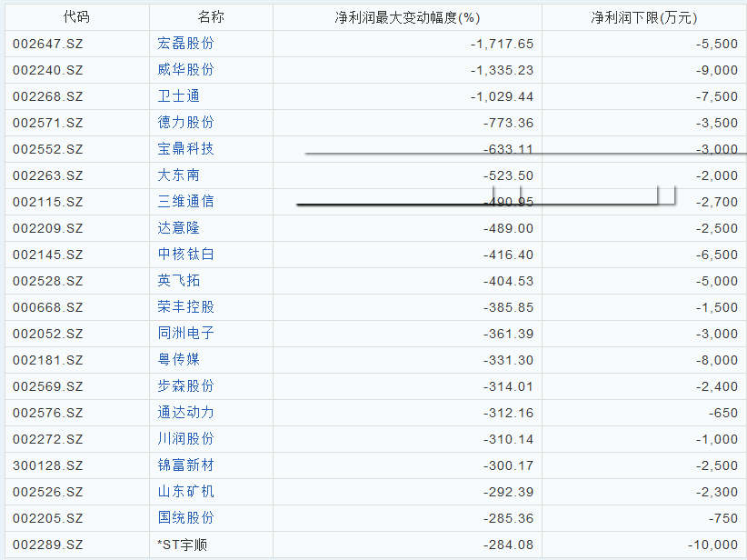Open the 宝鼎科技 stock link
Viewport: 747px width, 560px height.
(x=185, y=149)
